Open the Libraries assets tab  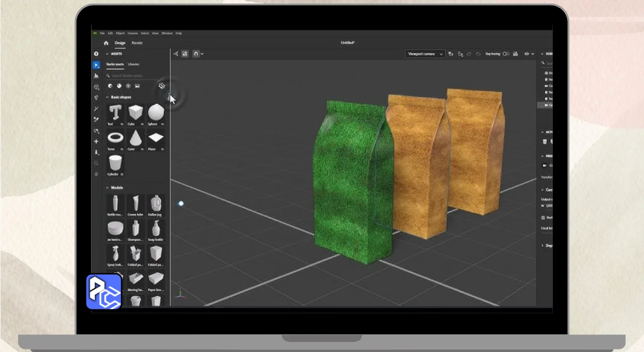[133, 64]
